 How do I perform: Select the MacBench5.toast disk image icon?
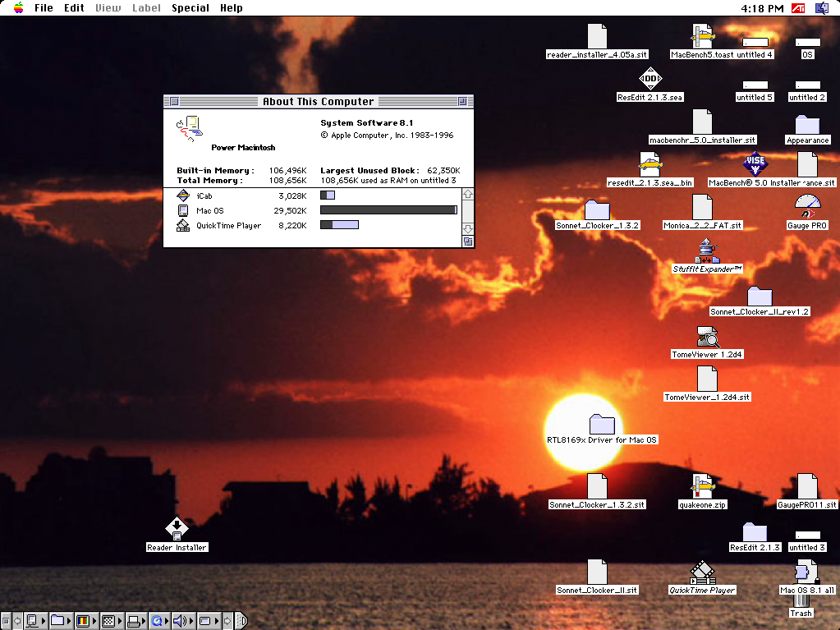tap(702, 36)
